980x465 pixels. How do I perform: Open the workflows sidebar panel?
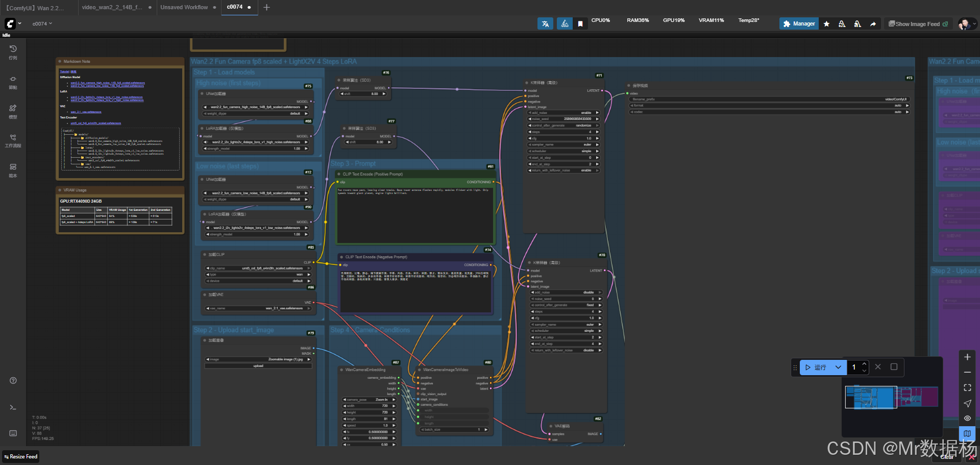(13, 140)
